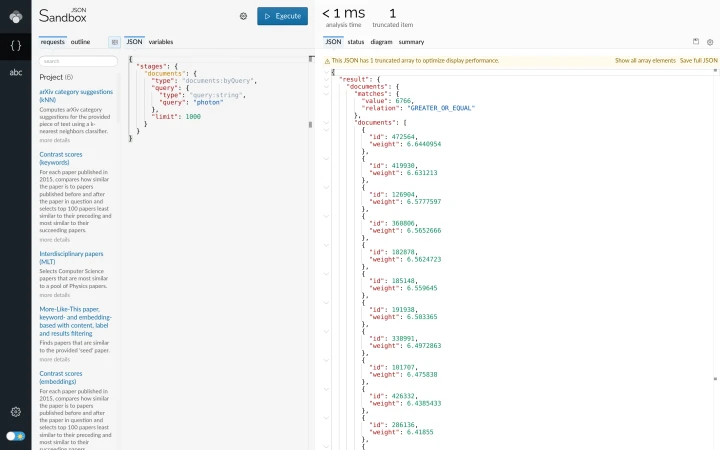
Task: Click the id value 426332
Action: coord(403,396)
